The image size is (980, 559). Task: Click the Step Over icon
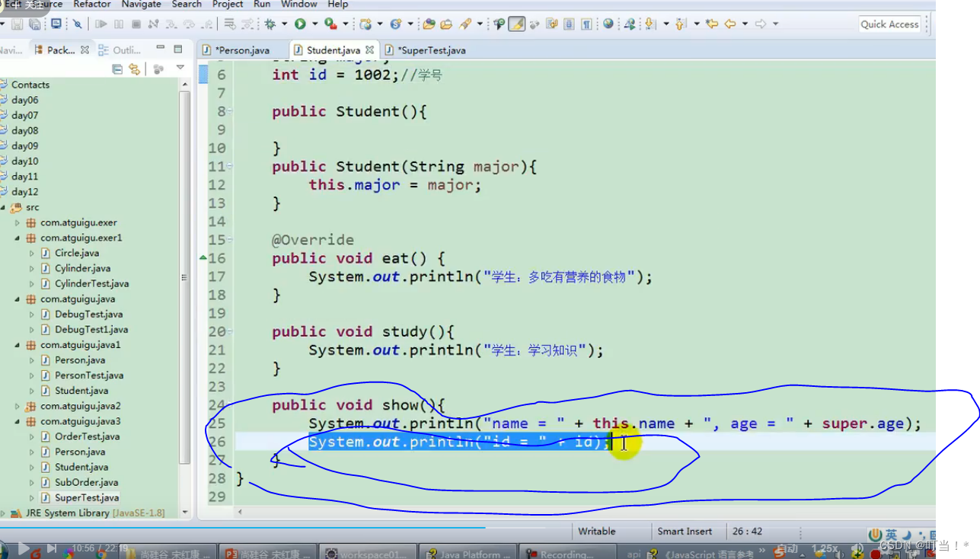(x=190, y=24)
